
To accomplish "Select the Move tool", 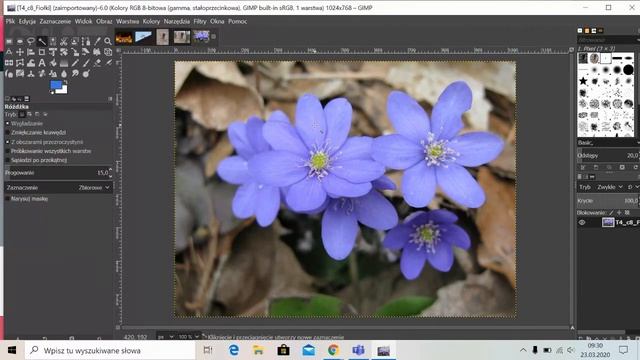I will point(20,52).
